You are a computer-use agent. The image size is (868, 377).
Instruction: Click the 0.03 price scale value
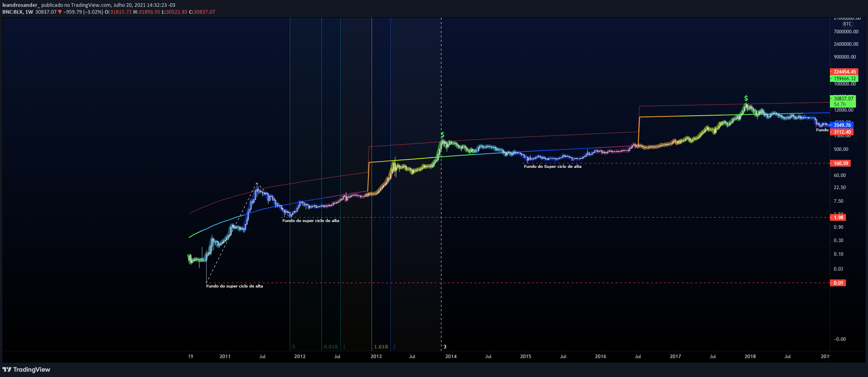pos(839,269)
